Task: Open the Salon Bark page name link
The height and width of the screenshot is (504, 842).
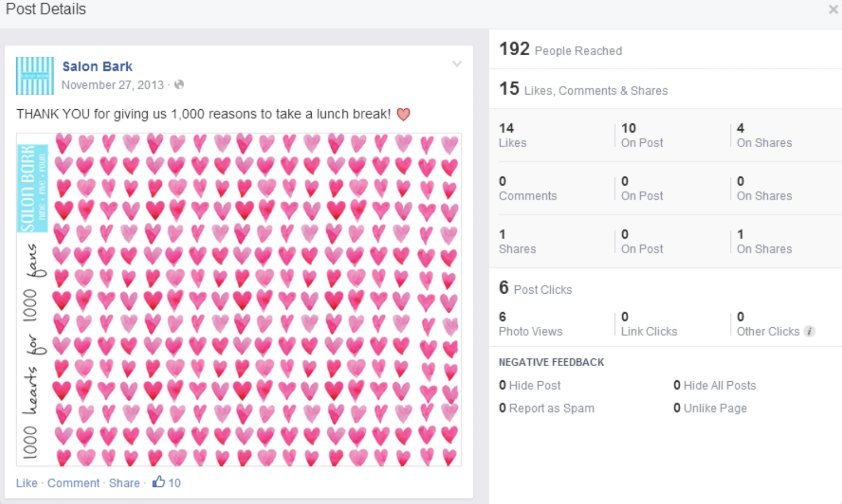Action: pos(97,66)
